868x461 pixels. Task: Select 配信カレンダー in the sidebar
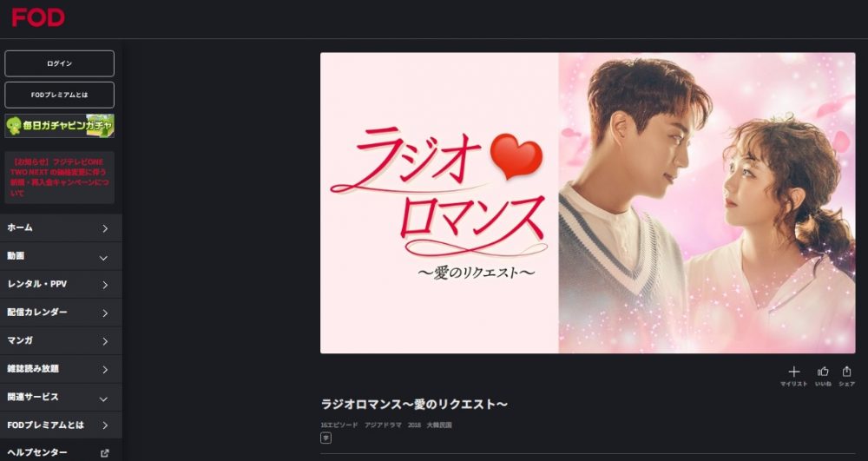[61, 313]
